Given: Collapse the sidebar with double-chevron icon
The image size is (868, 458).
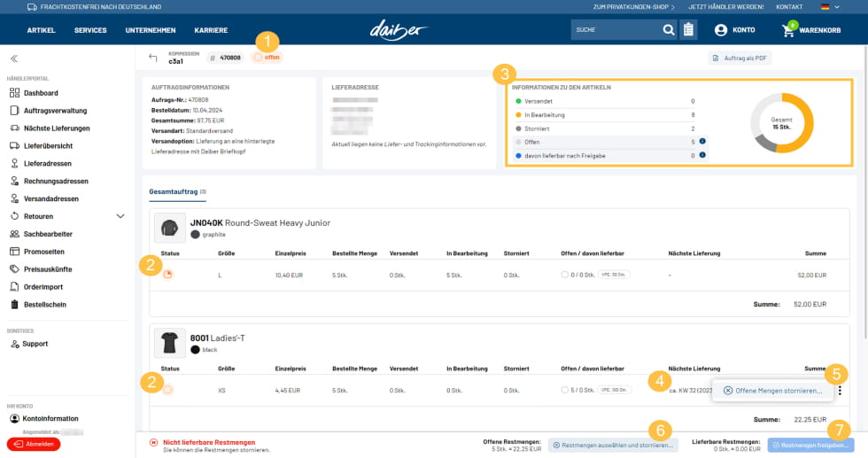Looking at the screenshot, I should 14,58.
